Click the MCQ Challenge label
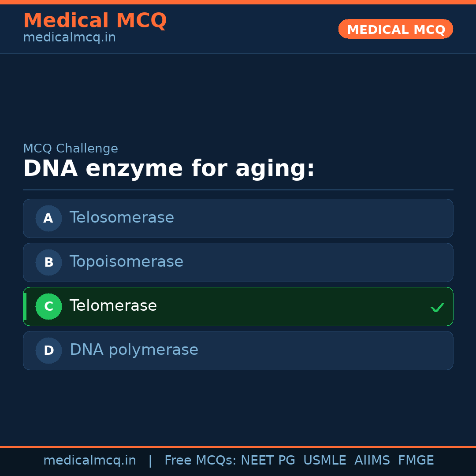476x476 pixels. (71, 149)
